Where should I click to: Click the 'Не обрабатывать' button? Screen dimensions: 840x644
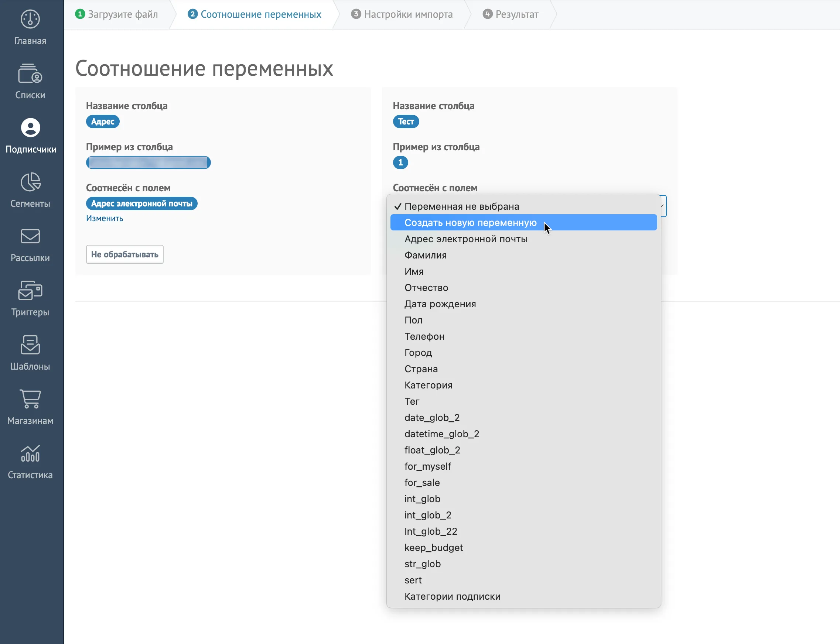tap(124, 254)
